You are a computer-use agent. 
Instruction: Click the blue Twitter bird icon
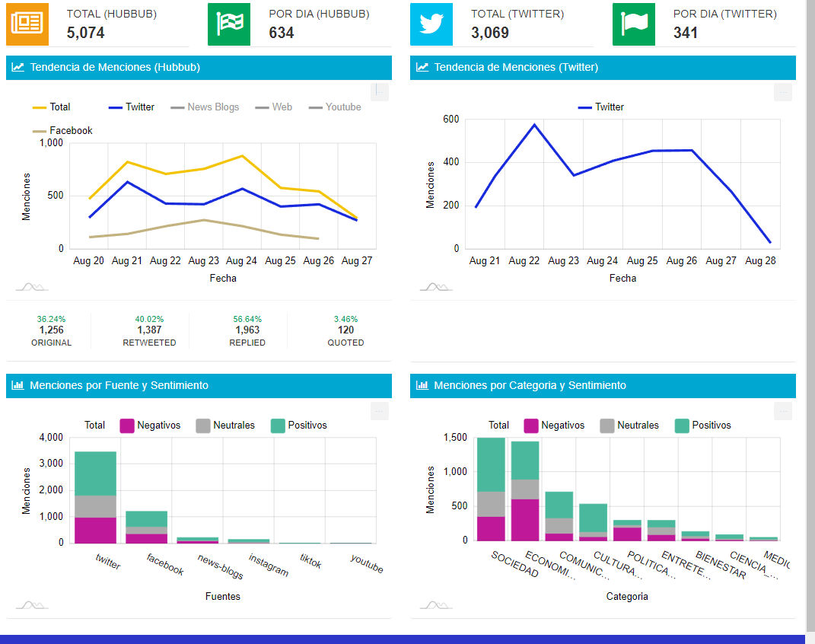coord(431,24)
